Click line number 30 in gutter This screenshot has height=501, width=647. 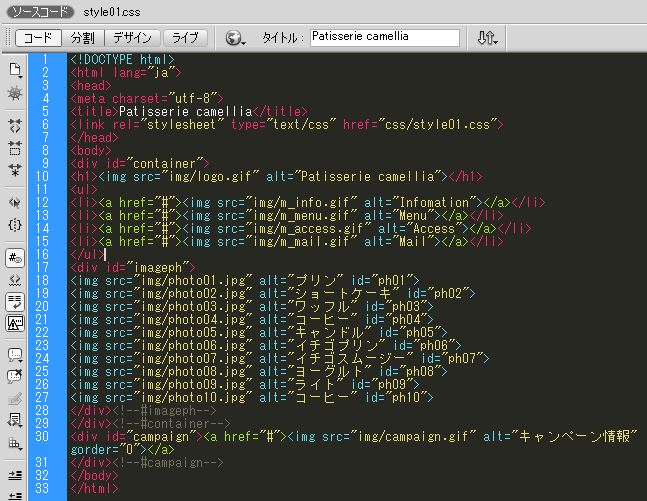[x=42, y=437]
